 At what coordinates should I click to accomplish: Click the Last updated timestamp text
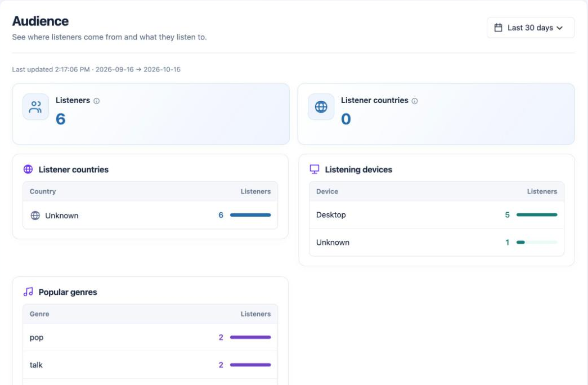(96, 69)
